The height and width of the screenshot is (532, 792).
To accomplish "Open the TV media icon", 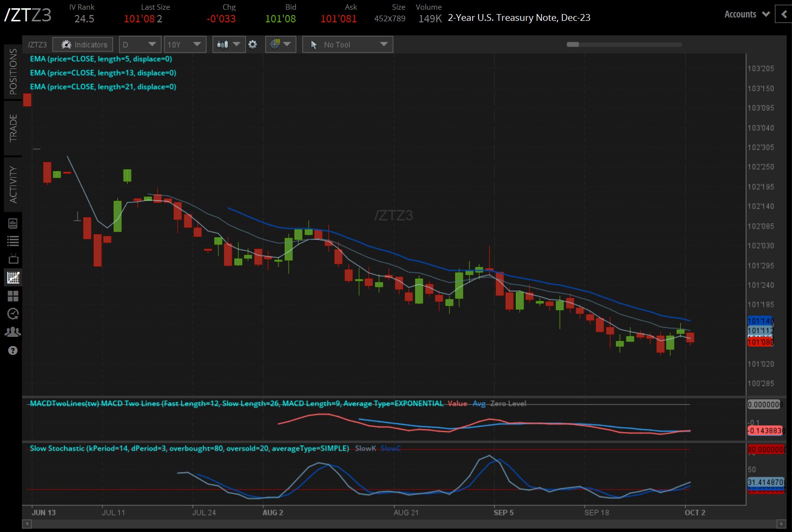I will (13, 259).
